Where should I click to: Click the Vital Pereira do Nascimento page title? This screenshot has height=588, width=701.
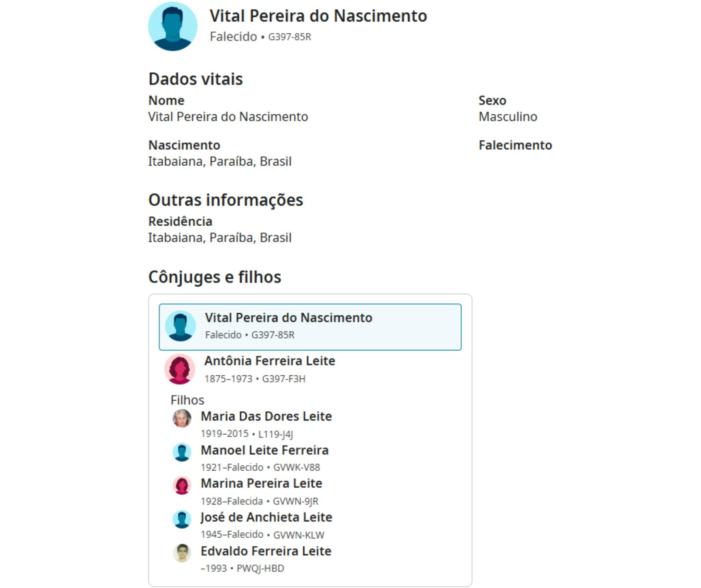pyautogui.click(x=318, y=16)
